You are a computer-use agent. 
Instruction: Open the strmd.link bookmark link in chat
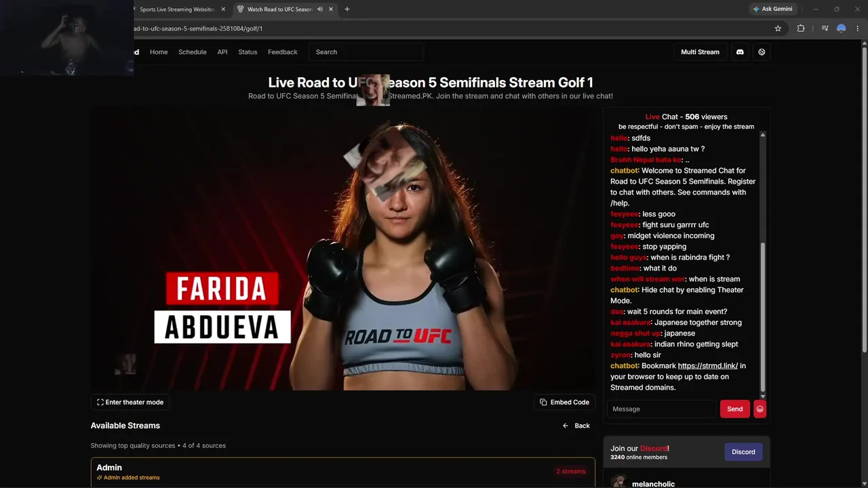tap(708, 366)
